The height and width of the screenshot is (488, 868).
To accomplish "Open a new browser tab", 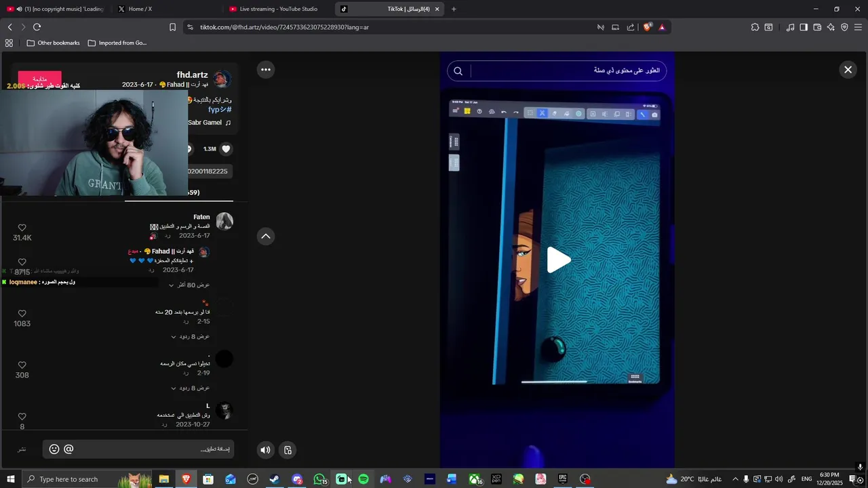I will point(454,9).
